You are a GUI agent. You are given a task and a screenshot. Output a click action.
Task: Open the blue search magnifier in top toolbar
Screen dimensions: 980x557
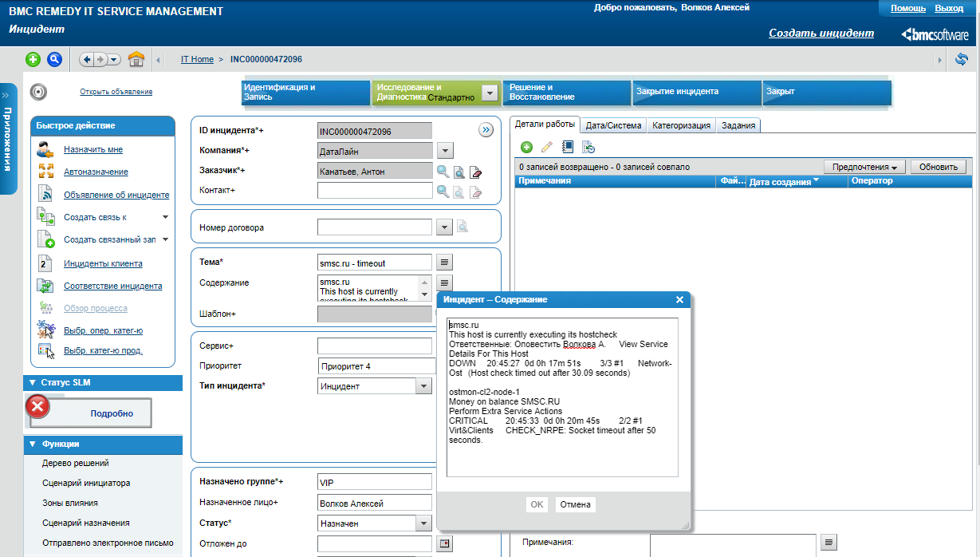54,59
